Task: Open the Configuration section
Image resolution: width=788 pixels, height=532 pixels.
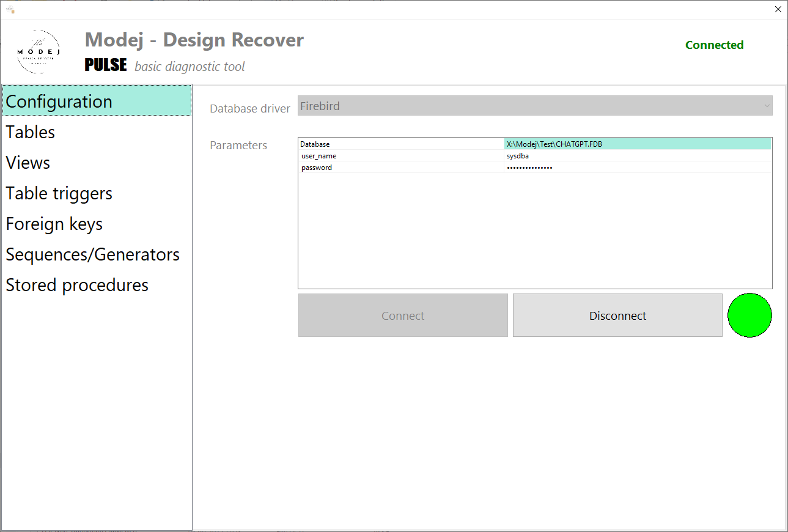Action: (x=97, y=102)
